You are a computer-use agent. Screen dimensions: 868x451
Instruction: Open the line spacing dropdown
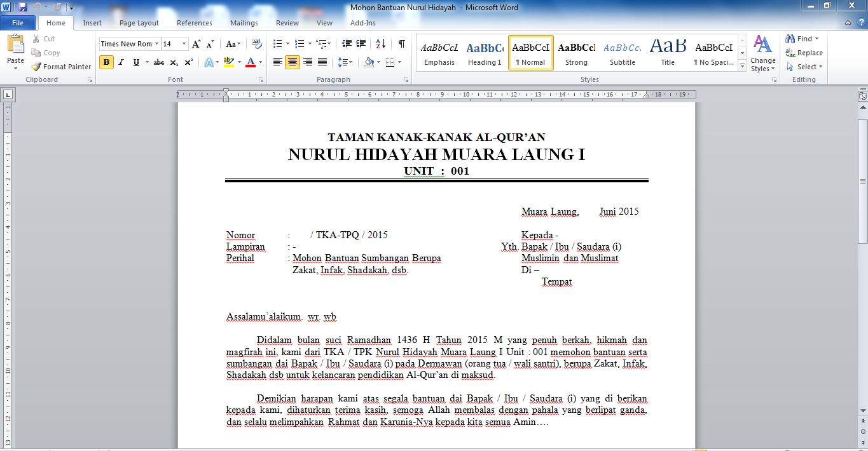click(x=345, y=62)
